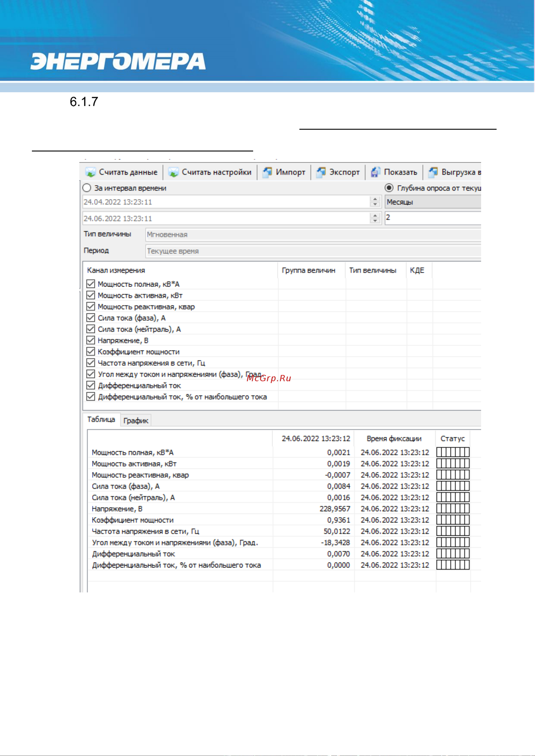
Task: Click 'Мощность реактивная, квар' result row label
Action: tap(140, 475)
